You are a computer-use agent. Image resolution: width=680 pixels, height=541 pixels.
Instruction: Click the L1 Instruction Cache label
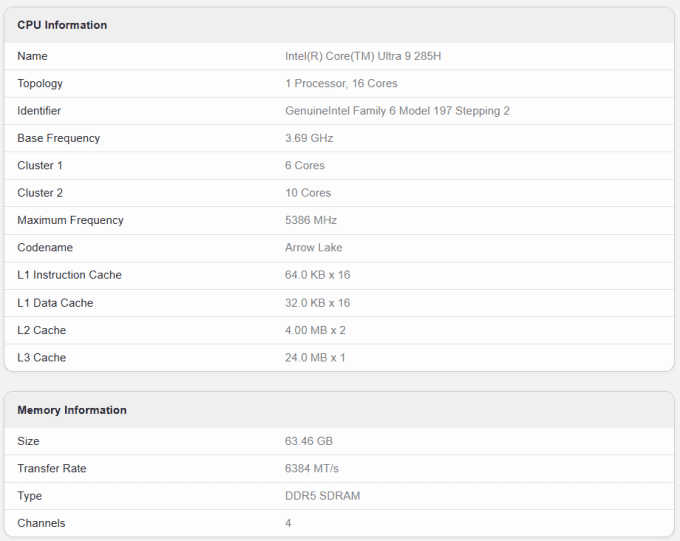click(69, 275)
